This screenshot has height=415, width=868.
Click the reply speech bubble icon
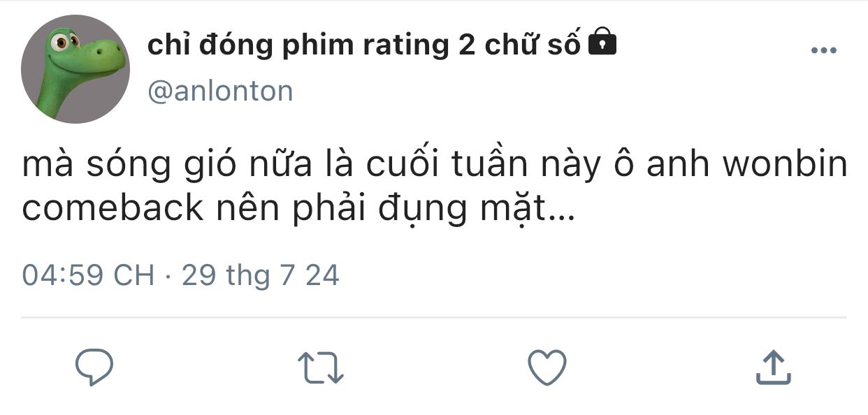(x=94, y=367)
